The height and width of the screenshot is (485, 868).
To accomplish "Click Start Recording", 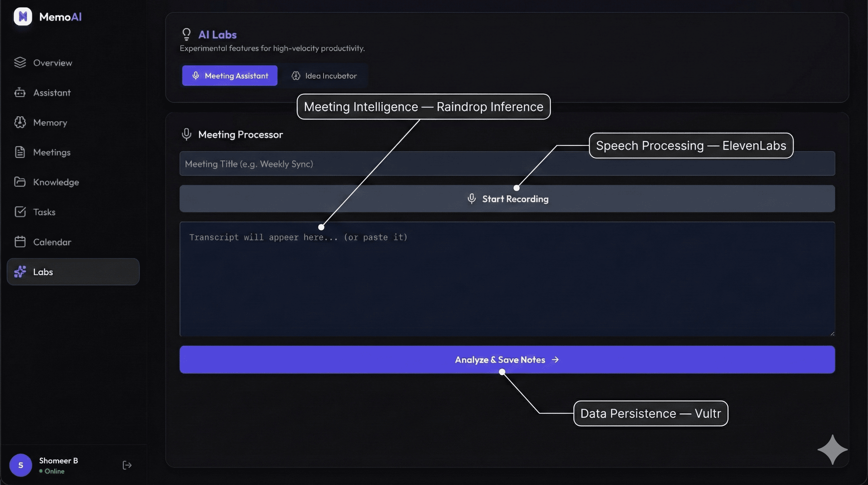I will click(508, 199).
